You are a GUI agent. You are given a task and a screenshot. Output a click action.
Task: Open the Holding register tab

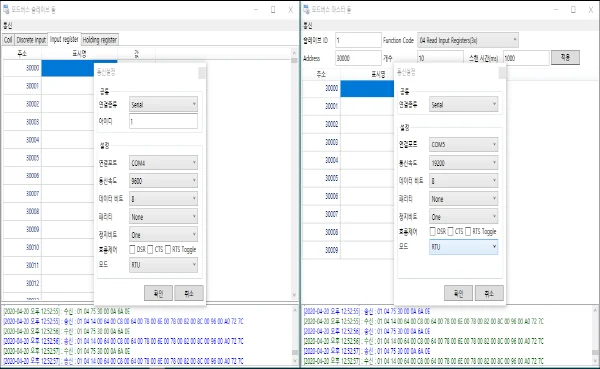tap(99, 40)
